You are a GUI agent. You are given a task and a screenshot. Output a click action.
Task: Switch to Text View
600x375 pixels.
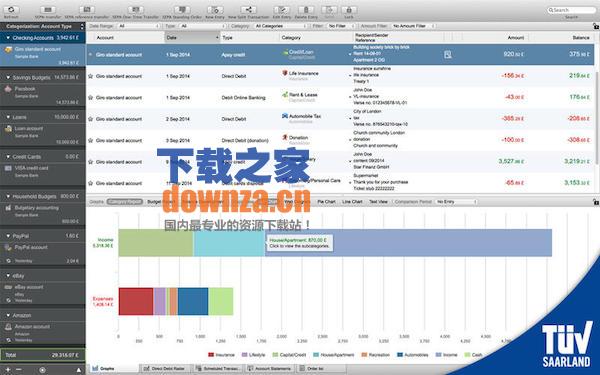[378, 202]
